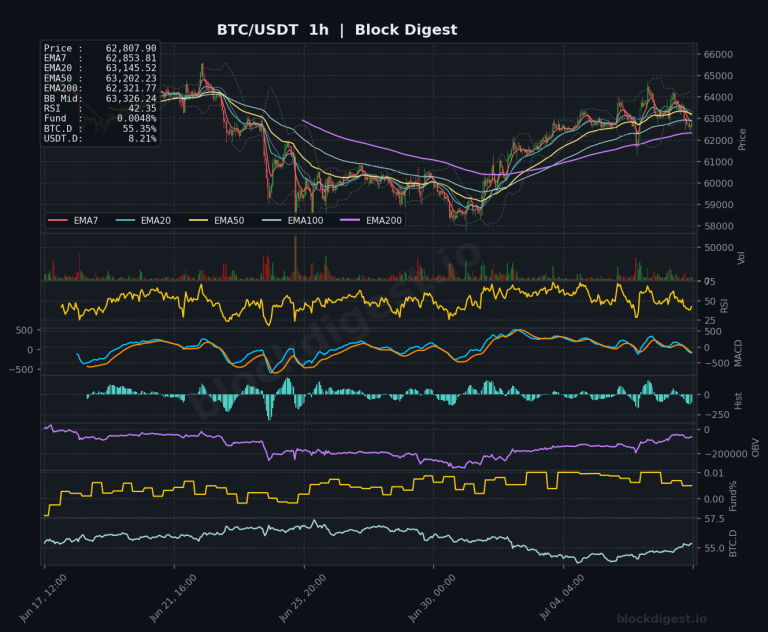Click the Jun 17, 12:00 date label

[x=43, y=598]
